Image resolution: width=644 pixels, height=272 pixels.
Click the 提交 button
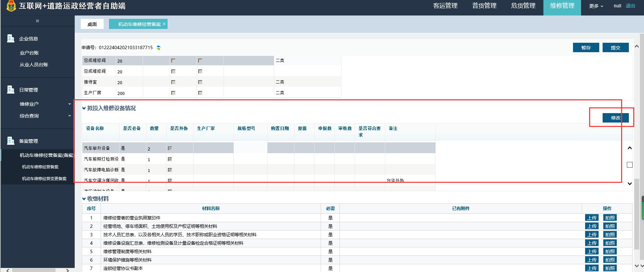615,48
